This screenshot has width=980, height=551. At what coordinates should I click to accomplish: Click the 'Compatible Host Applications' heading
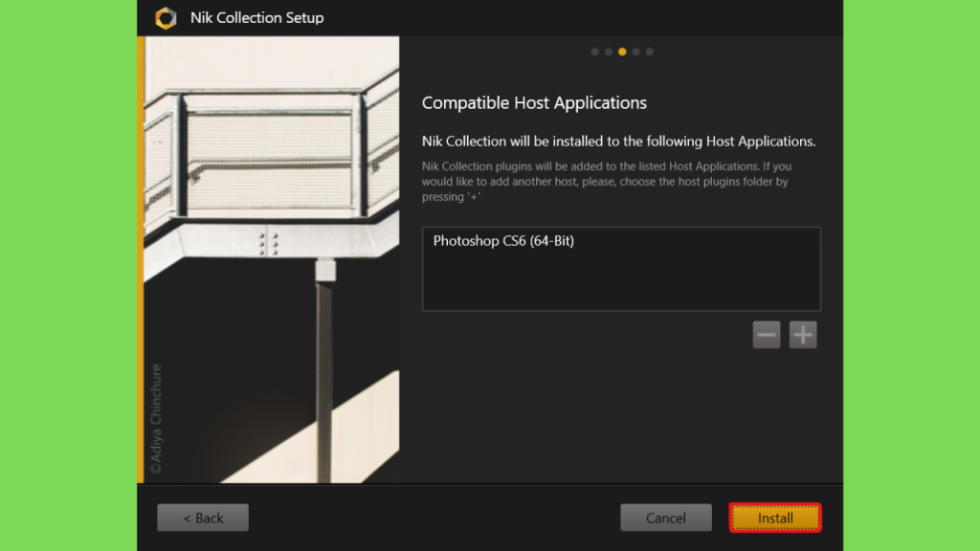534,103
